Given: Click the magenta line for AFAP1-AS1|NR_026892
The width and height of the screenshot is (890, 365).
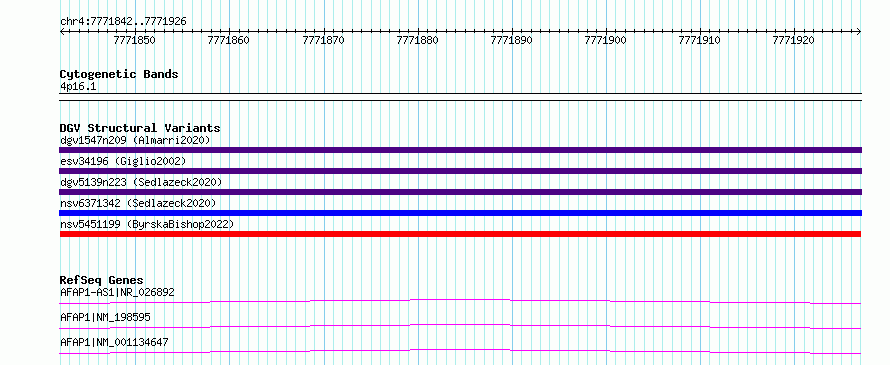Looking at the screenshot, I should pos(460,301).
